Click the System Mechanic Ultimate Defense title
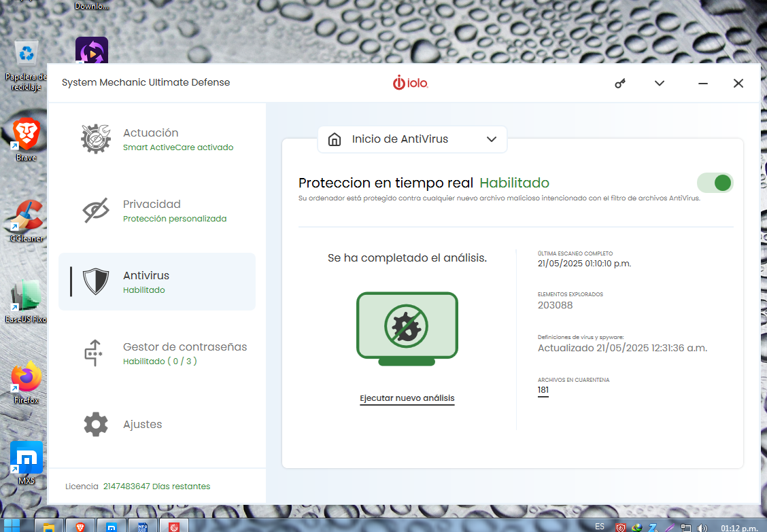 pyautogui.click(x=146, y=82)
